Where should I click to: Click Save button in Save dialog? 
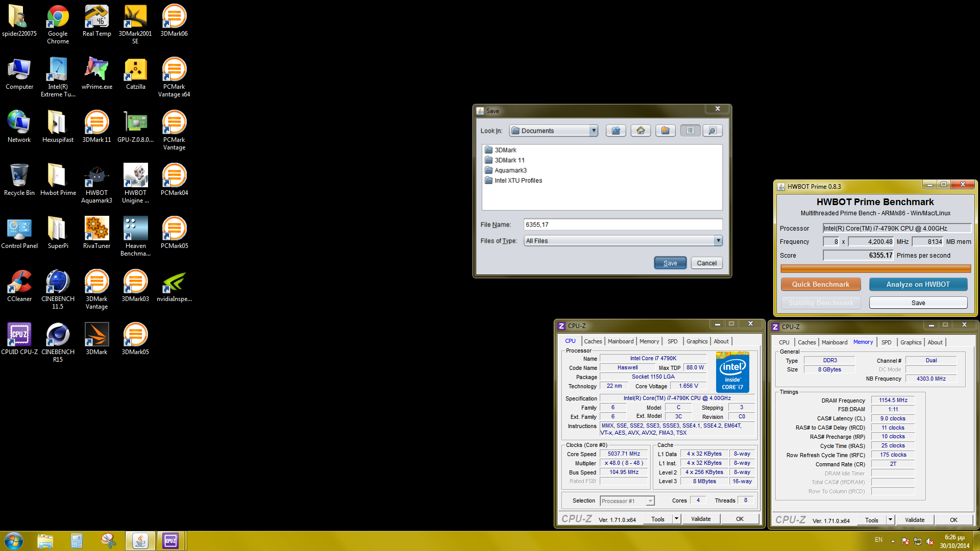point(670,263)
